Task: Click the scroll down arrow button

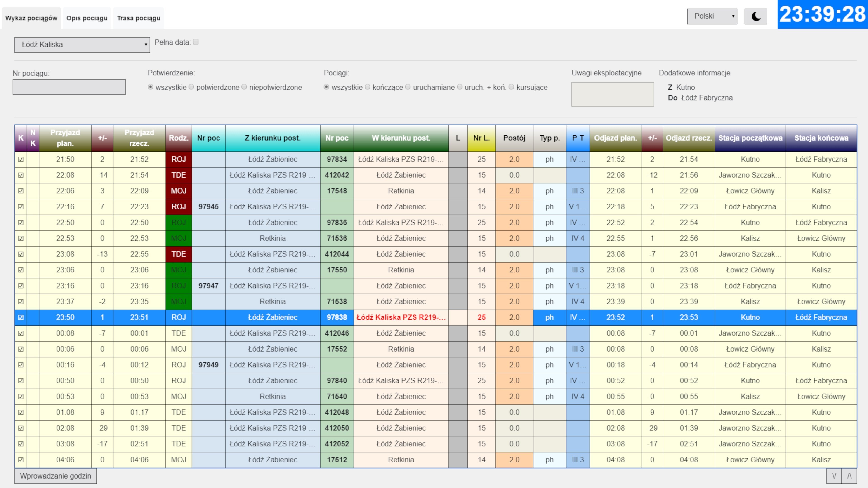Action: (x=834, y=476)
